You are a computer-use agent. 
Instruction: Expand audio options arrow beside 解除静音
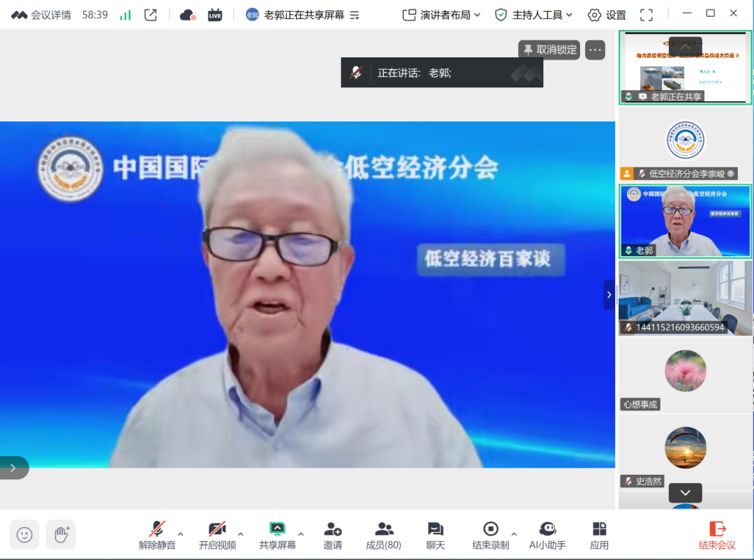pos(181,534)
